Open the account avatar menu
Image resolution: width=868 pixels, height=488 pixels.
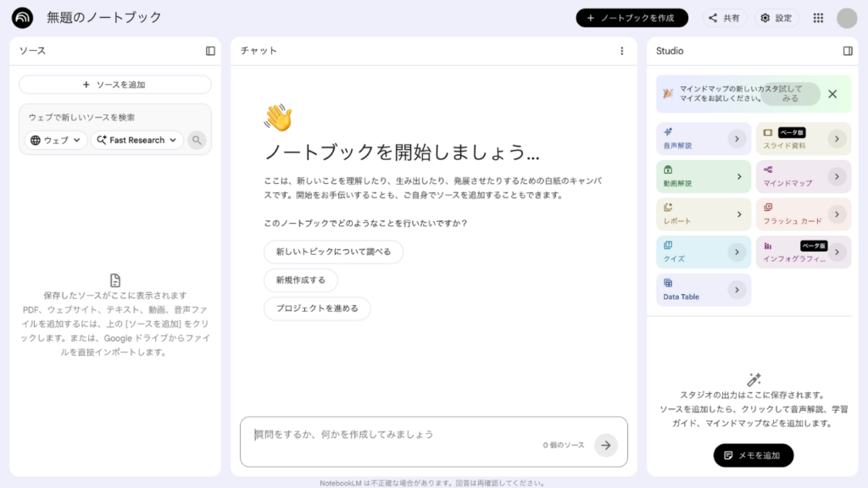tap(847, 18)
